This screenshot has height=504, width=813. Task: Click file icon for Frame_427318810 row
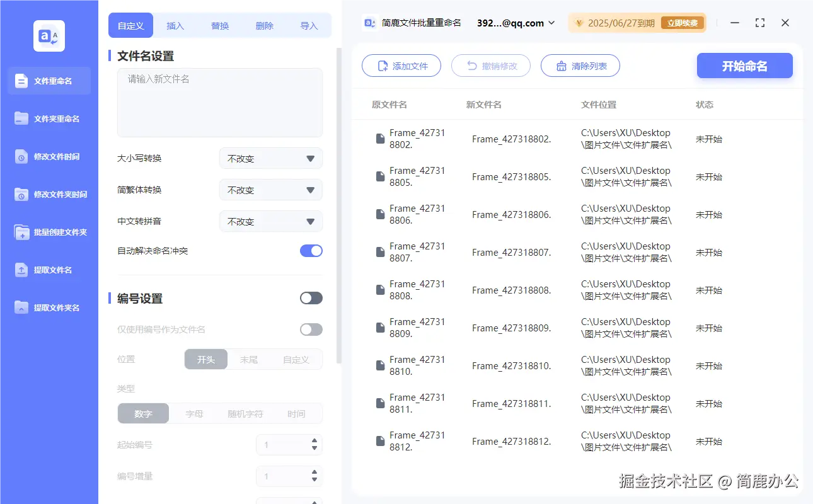pos(380,365)
